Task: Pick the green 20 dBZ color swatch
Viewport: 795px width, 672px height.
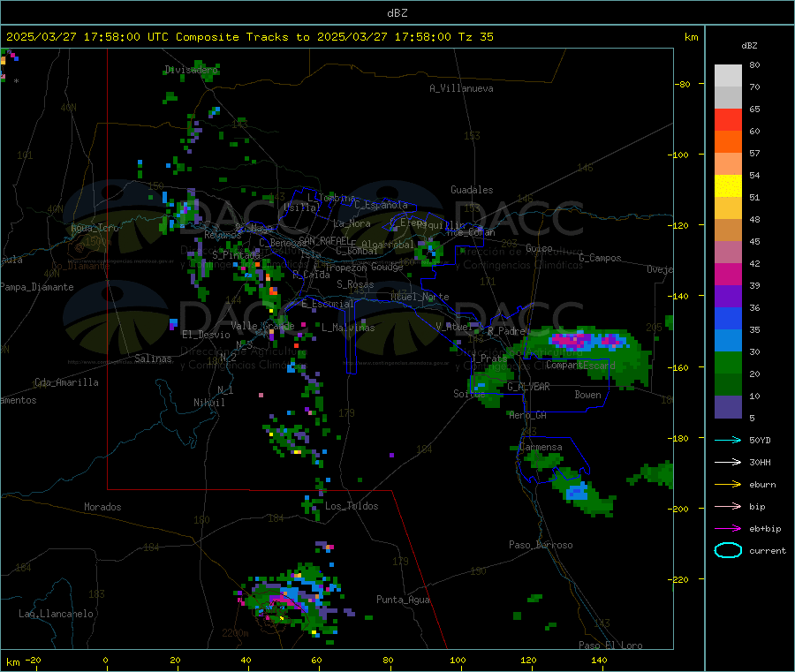Action: [728, 362]
